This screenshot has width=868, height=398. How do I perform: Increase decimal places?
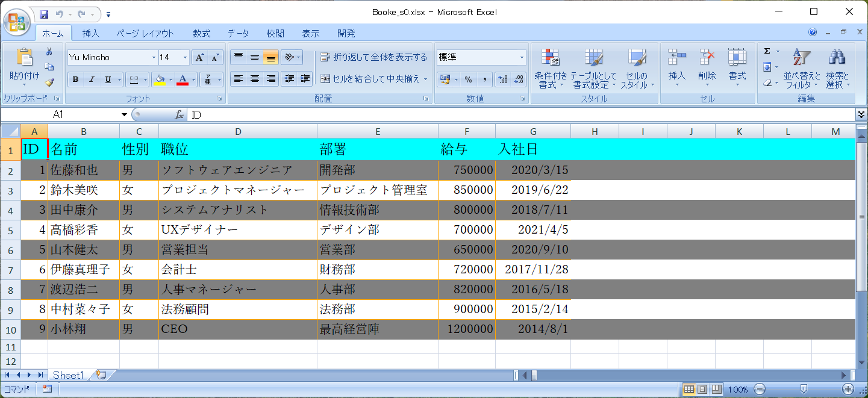(x=502, y=79)
